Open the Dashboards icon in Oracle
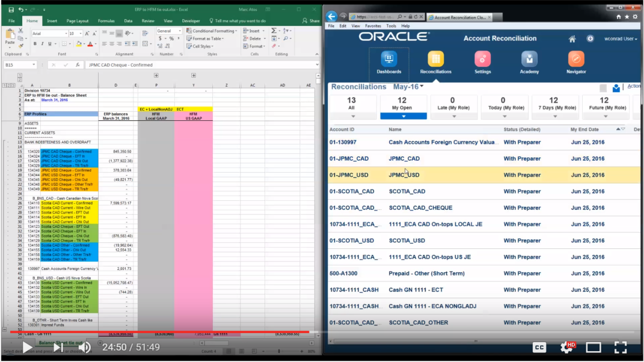This screenshot has width=644, height=362. [x=388, y=59]
